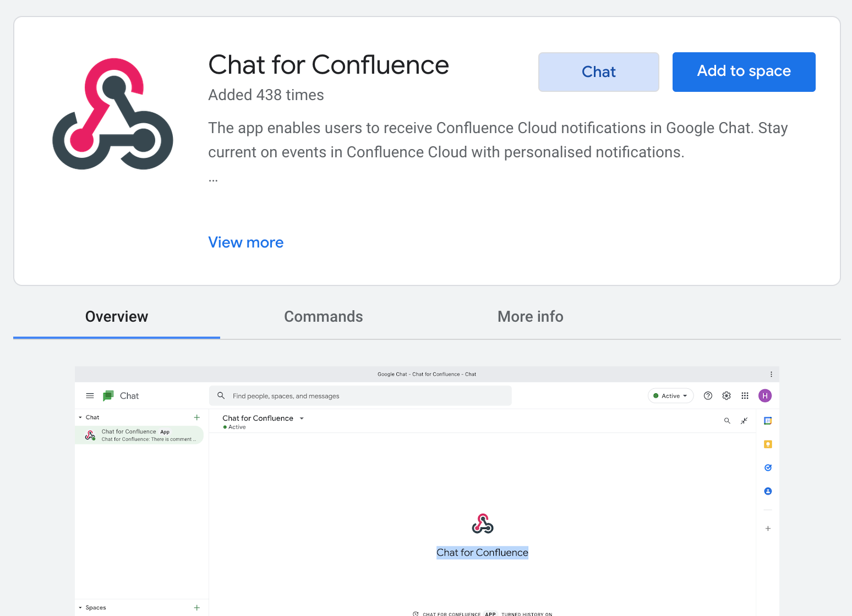Viewport: 852px width, 616px height.
Task: Click the Chat for Confluence webhook logo
Action: pyautogui.click(x=113, y=114)
